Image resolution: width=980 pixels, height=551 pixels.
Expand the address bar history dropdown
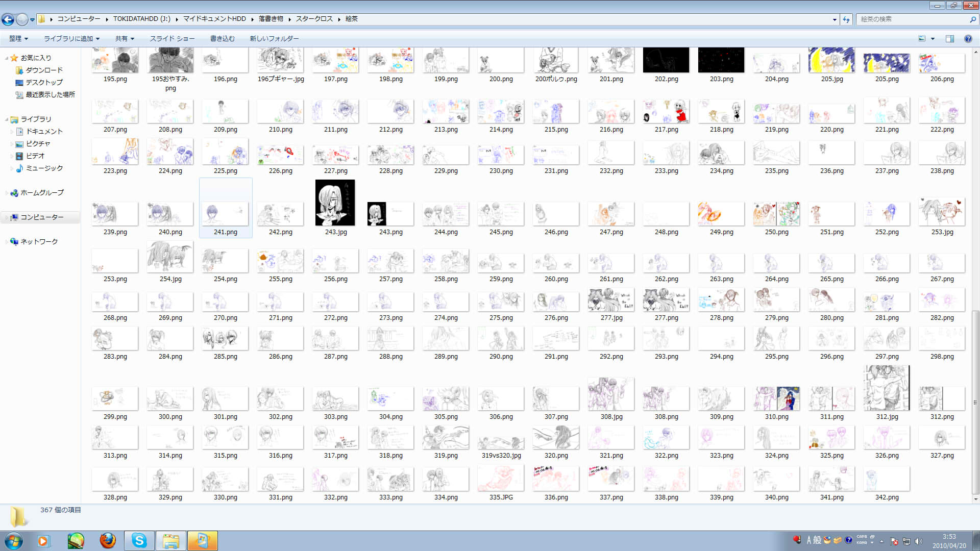click(x=835, y=19)
